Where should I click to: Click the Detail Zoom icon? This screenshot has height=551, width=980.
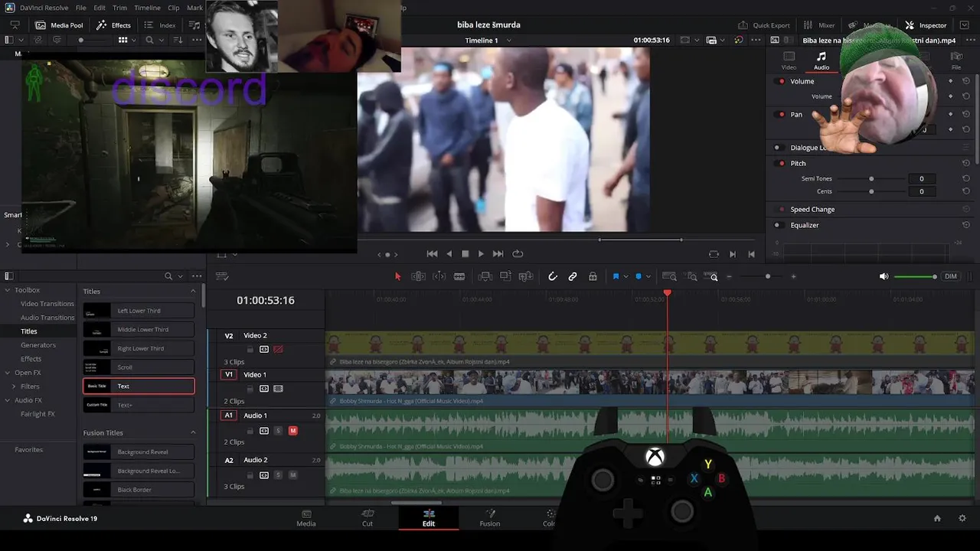click(691, 276)
